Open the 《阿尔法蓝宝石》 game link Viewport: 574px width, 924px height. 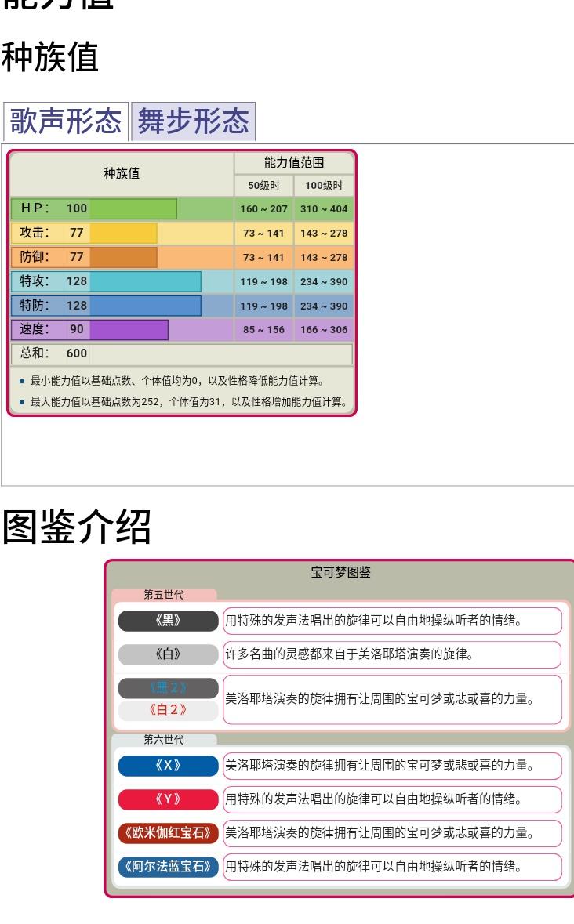coord(168,867)
